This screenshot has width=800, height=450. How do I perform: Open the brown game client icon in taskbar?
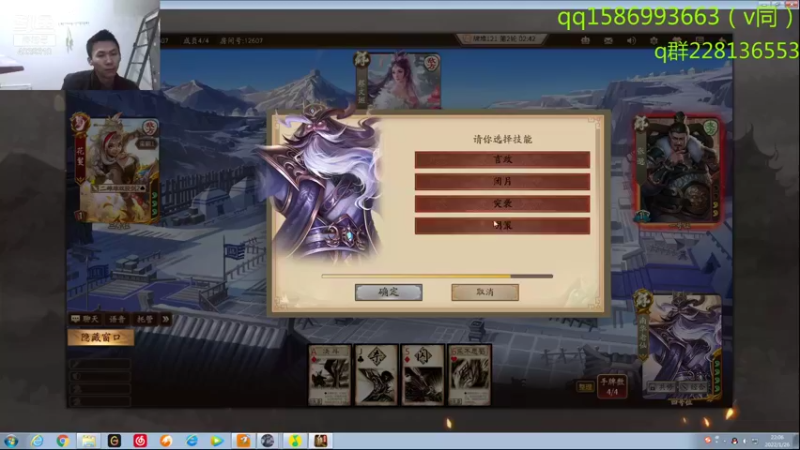pyautogui.click(x=320, y=441)
